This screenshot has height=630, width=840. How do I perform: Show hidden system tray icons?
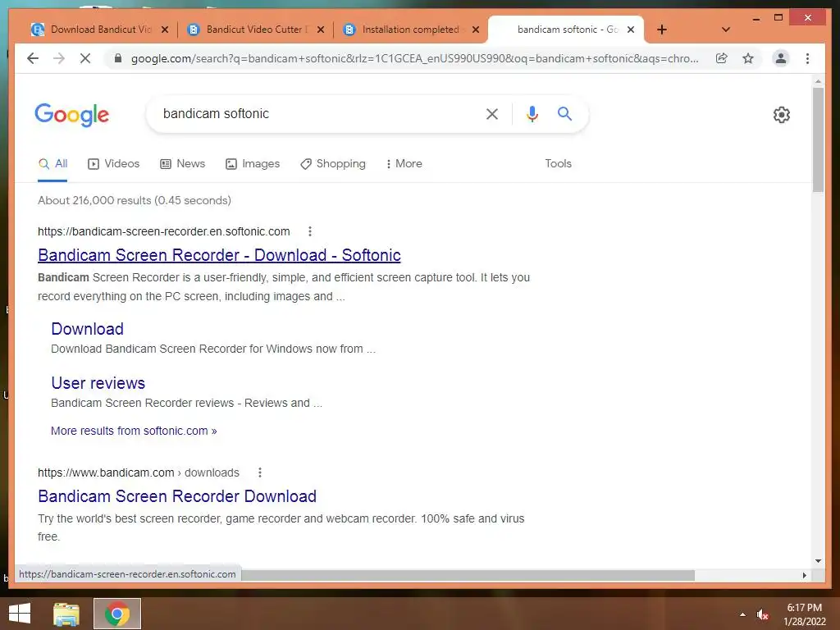[742, 614]
